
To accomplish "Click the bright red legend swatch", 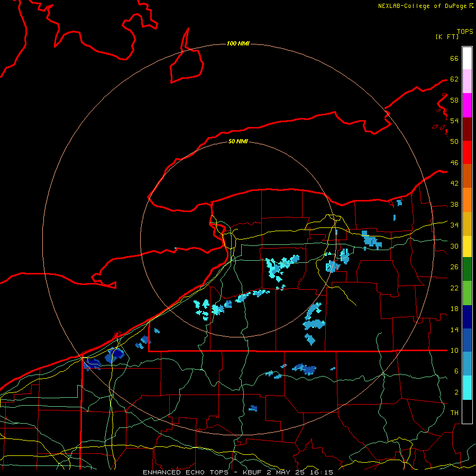I will coord(467,152).
